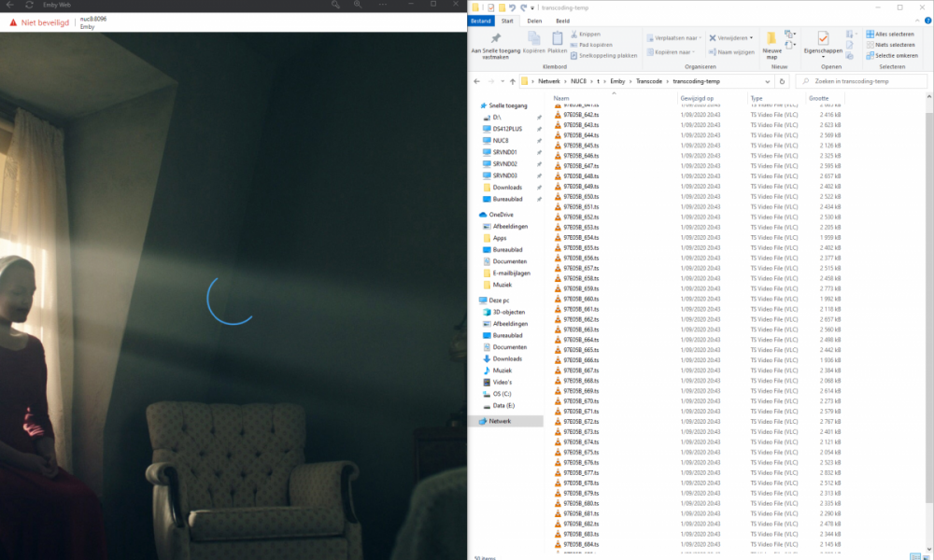Click the Kopiëren icon in ribbon
The height and width of the screenshot is (560, 934).
pyautogui.click(x=533, y=38)
